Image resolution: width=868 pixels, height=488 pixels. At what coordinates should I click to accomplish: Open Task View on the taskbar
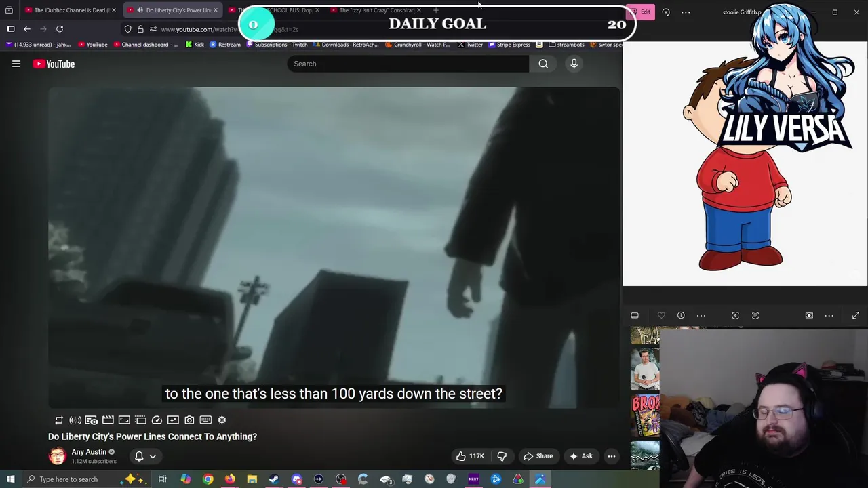(163, 479)
